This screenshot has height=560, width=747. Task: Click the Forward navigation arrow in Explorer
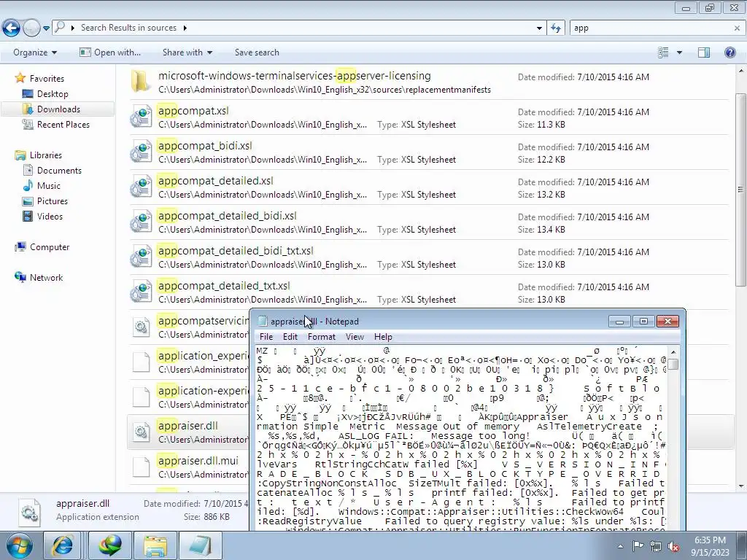coord(31,28)
